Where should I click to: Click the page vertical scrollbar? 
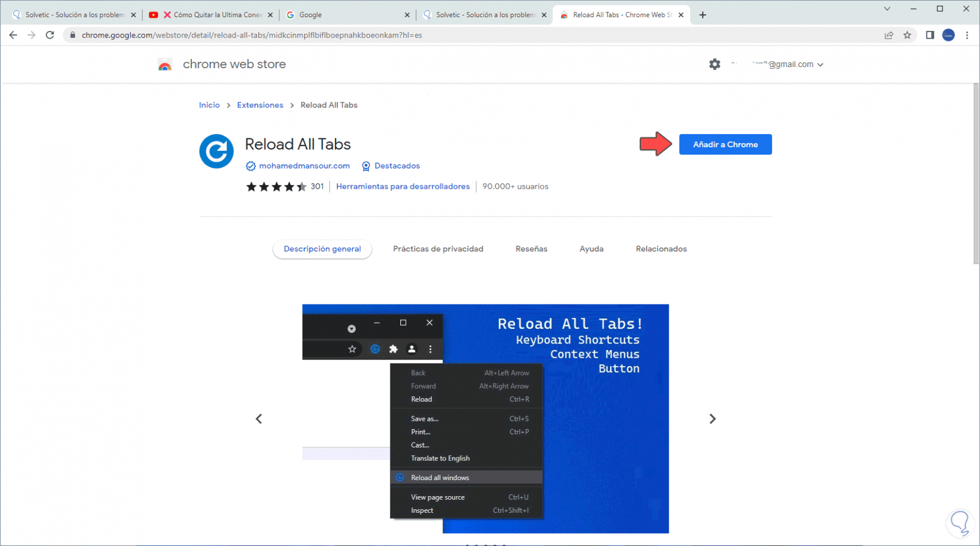point(976,174)
